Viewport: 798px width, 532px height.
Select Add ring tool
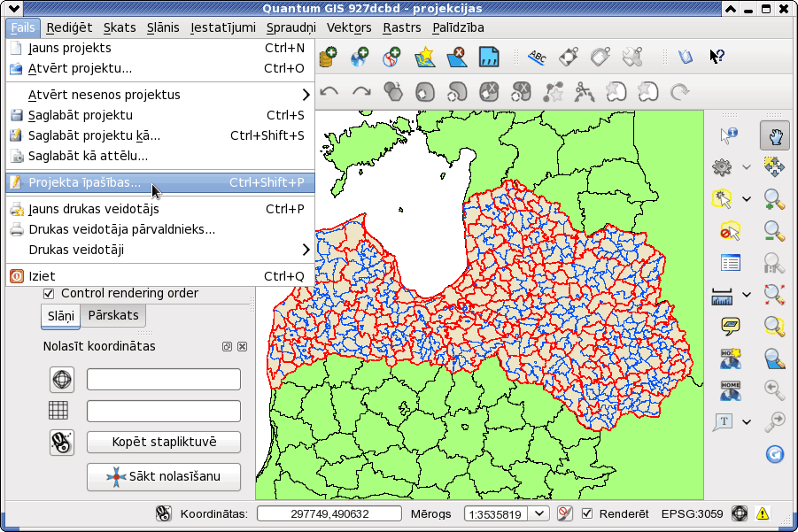425,92
